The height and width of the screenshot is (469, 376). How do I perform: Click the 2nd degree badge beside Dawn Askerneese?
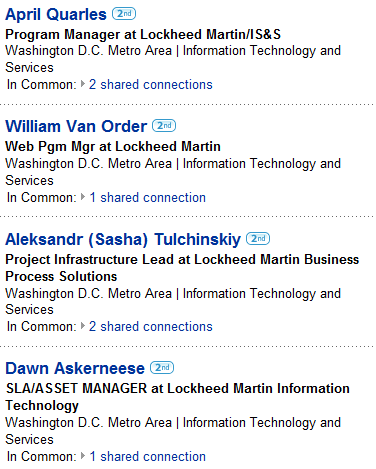162,368
